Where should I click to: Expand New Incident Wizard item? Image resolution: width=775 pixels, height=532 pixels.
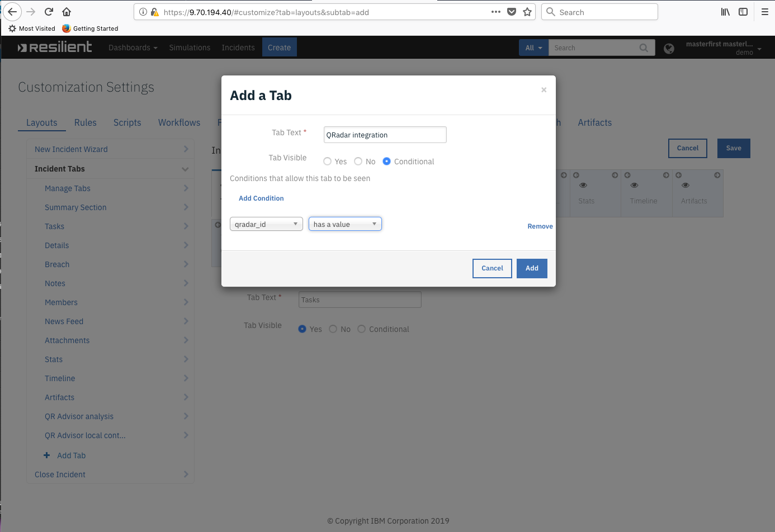[186, 149]
